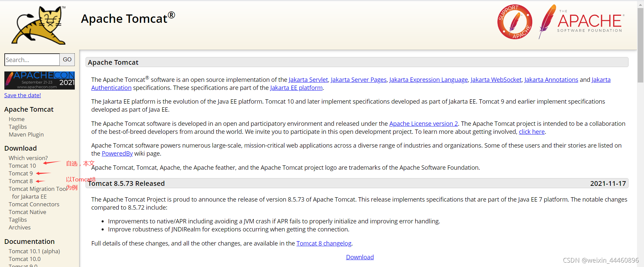The image size is (644, 267).
Task: Click the Documentation sidebar heading
Action: [x=30, y=242]
